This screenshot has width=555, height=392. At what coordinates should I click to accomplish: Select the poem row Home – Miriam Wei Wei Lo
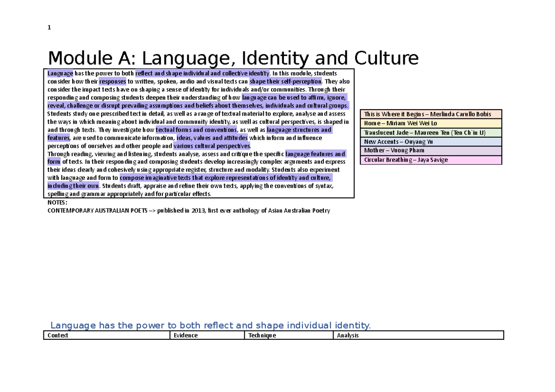pyautogui.click(x=430, y=123)
